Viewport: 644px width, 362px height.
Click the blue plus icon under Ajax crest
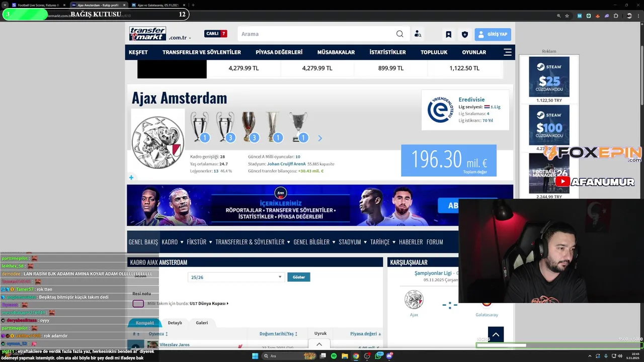click(x=131, y=177)
